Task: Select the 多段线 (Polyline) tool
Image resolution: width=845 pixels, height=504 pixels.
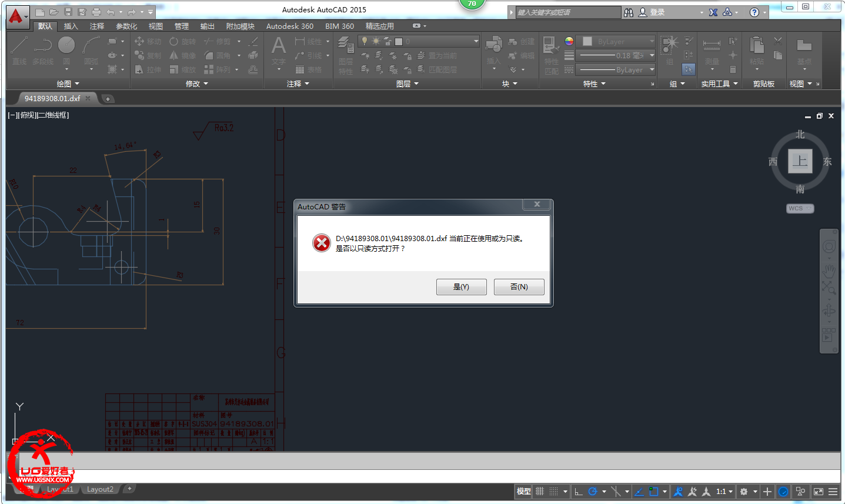Action: pyautogui.click(x=43, y=51)
